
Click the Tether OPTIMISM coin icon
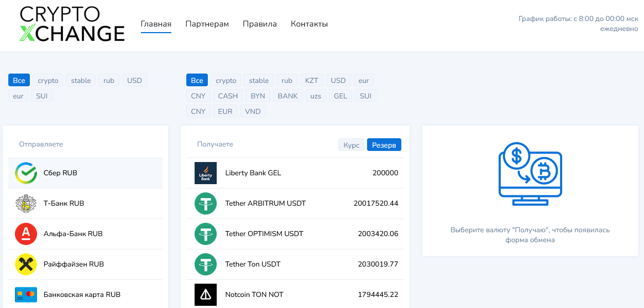[x=205, y=234]
